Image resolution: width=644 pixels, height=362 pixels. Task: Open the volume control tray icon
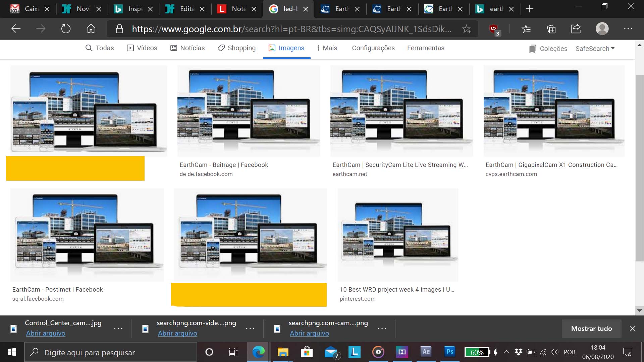tap(554, 352)
